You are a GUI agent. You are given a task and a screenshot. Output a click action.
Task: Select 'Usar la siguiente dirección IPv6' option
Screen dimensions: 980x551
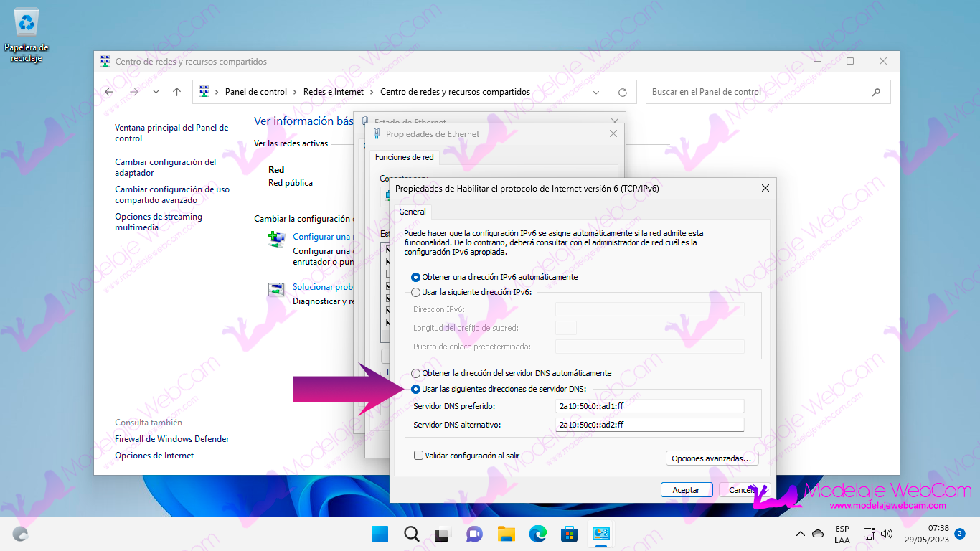pos(416,293)
